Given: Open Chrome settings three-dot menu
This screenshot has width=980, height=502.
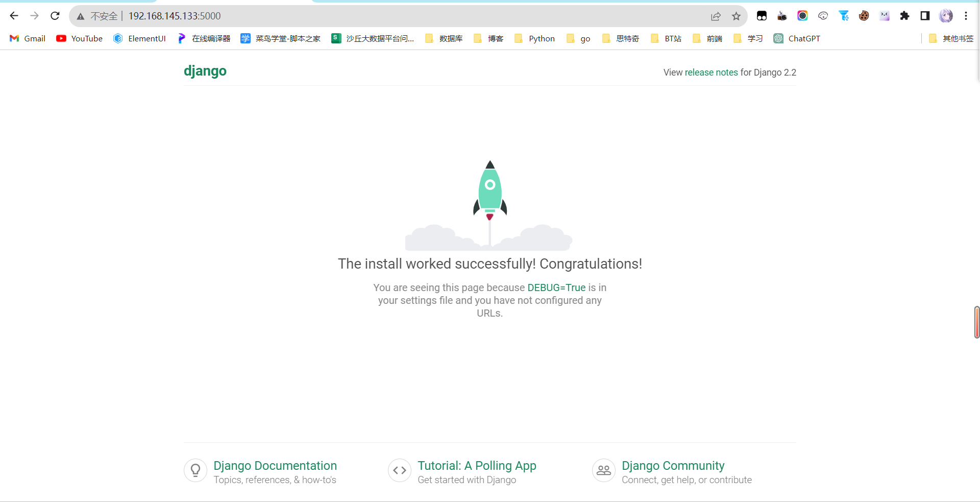Looking at the screenshot, I should pos(966,16).
